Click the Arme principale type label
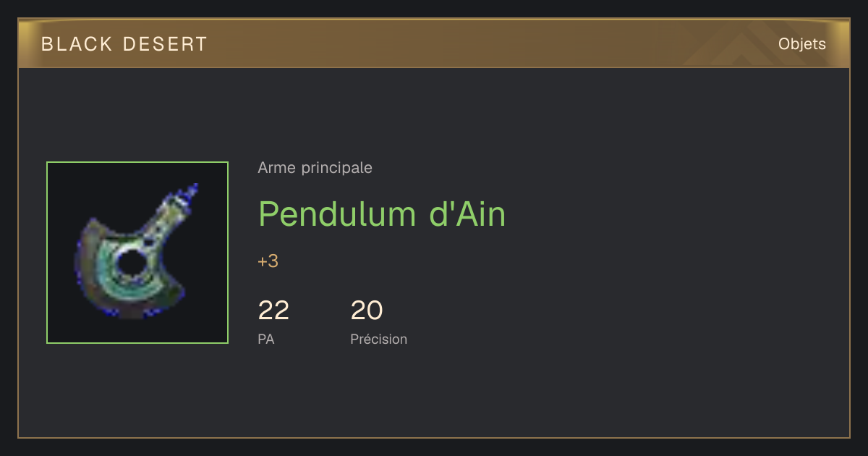868x456 pixels. click(x=315, y=168)
